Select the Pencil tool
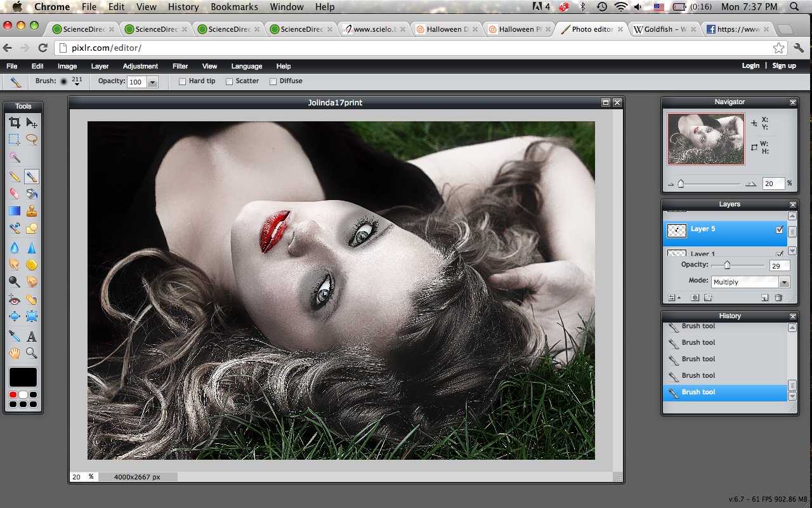 (15, 177)
